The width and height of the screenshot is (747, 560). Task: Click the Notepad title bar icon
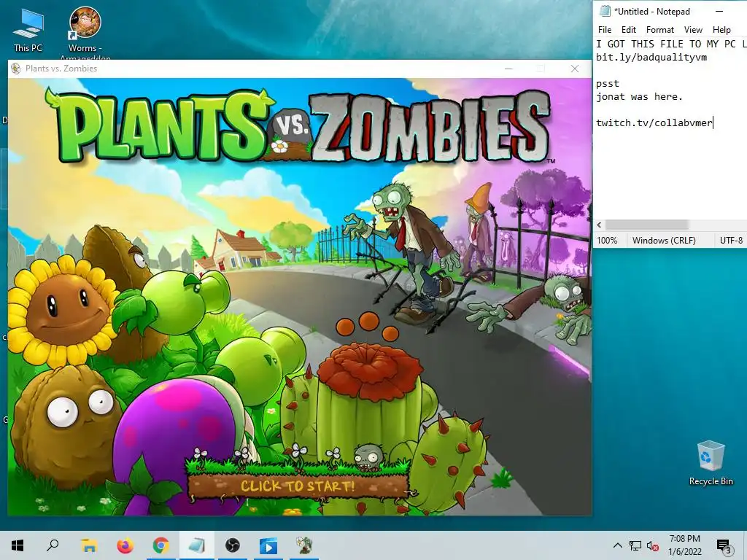[605, 12]
